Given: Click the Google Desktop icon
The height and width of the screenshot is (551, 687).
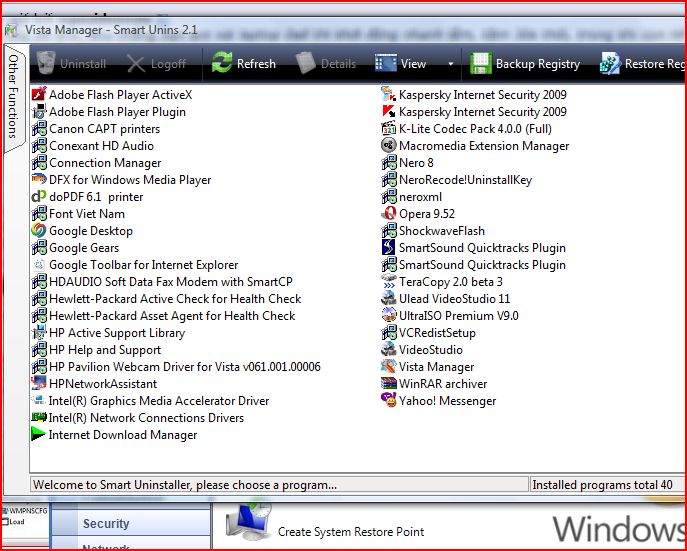Looking at the screenshot, I should pos(40,231).
